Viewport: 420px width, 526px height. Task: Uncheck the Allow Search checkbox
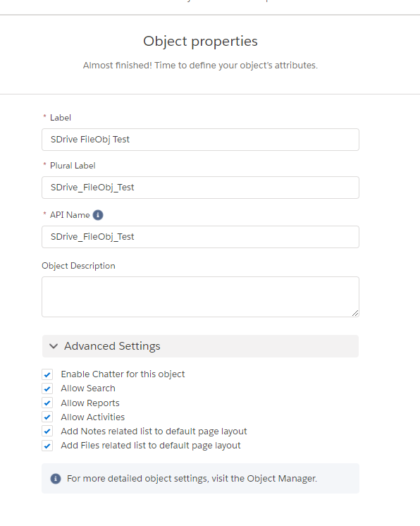point(47,389)
